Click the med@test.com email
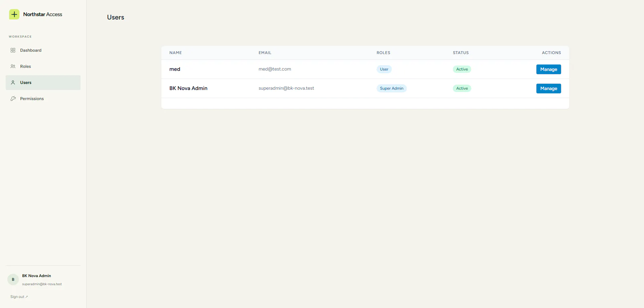644x308 pixels. 275,69
